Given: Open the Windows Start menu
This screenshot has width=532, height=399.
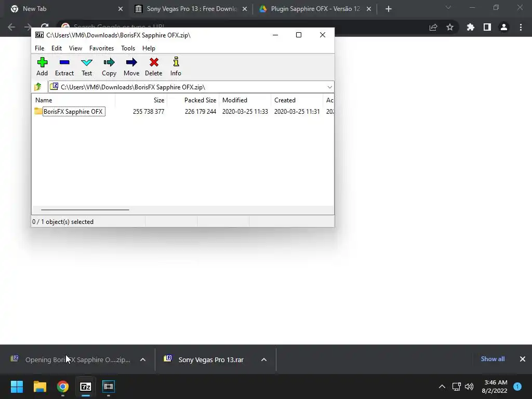Looking at the screenshot, I should (17, 387).
